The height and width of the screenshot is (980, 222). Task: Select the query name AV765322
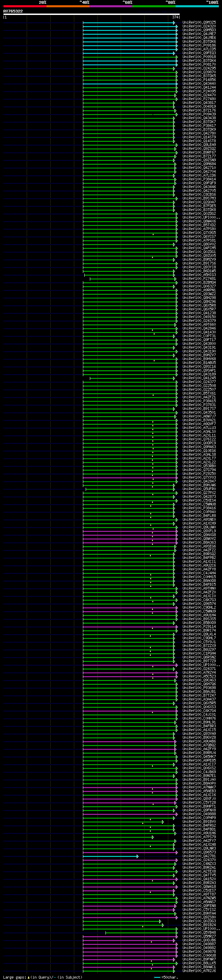pos(13,11)
